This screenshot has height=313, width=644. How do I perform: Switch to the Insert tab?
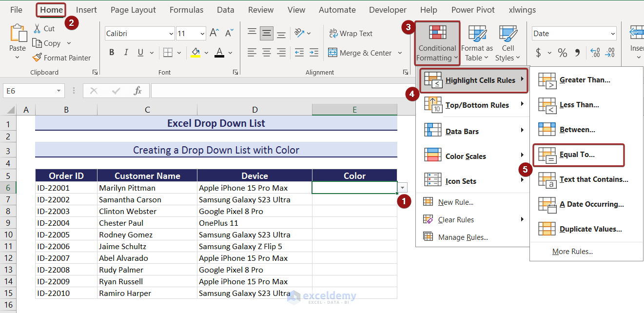86,10
